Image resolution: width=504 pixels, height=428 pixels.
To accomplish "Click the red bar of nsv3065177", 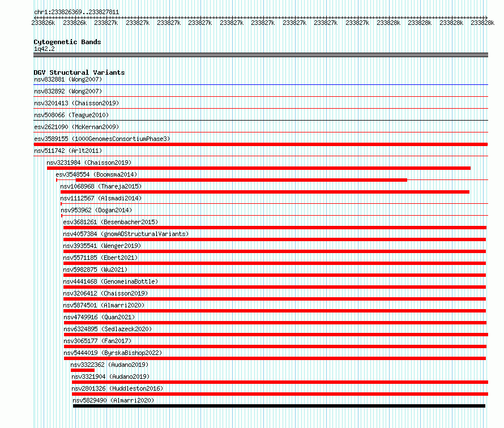I will pos(275,346).
